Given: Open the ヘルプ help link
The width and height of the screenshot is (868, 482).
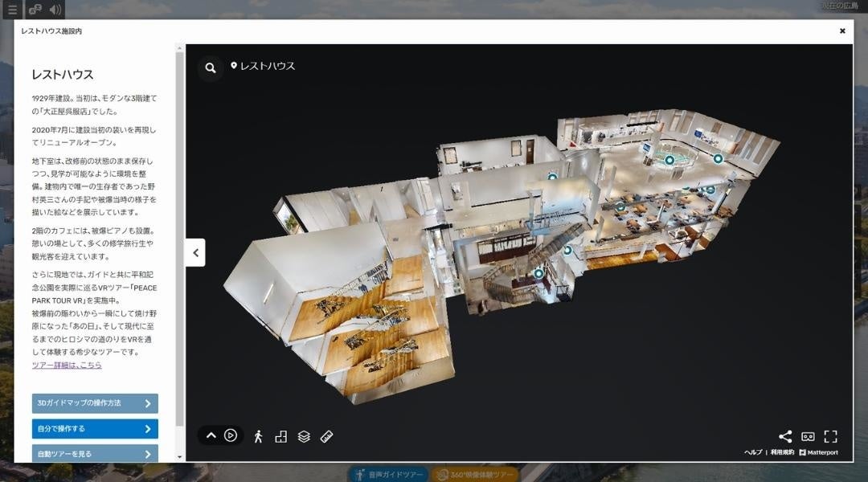Looking at the screenshot, I should click(753, 452).
